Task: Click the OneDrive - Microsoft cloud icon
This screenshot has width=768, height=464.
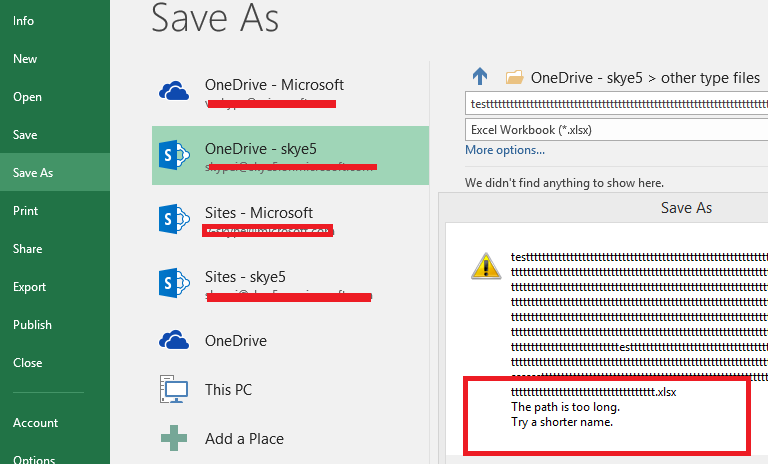Action: 174,91
